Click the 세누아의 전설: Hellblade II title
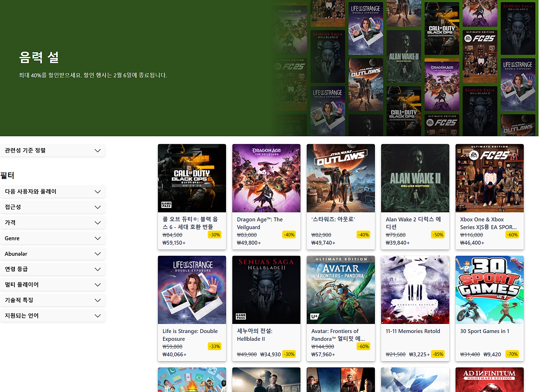The width and height of the screenshot is (539, 392). pos(255,335)
